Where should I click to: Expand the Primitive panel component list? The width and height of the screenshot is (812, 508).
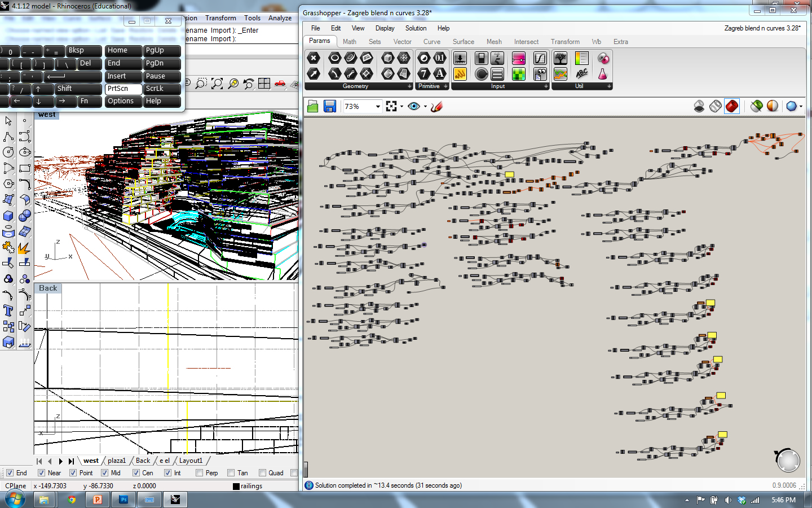click(x=445, y=86)
